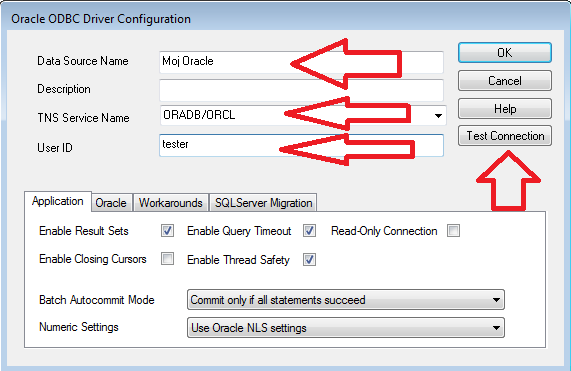571x371 pixels.
Task: Cancel the ODBC driver configuration
Action: [505, 80]
